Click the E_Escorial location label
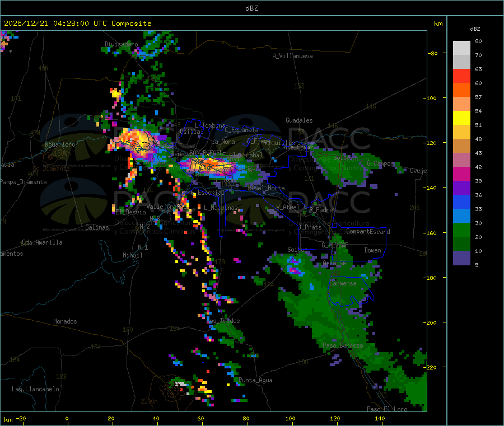Screen dimensions: 504x426 [x=208, y=193]
